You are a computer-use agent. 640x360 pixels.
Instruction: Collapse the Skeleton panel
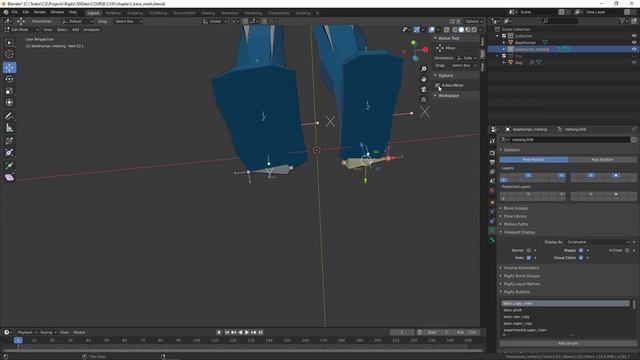tap(512, 150)
